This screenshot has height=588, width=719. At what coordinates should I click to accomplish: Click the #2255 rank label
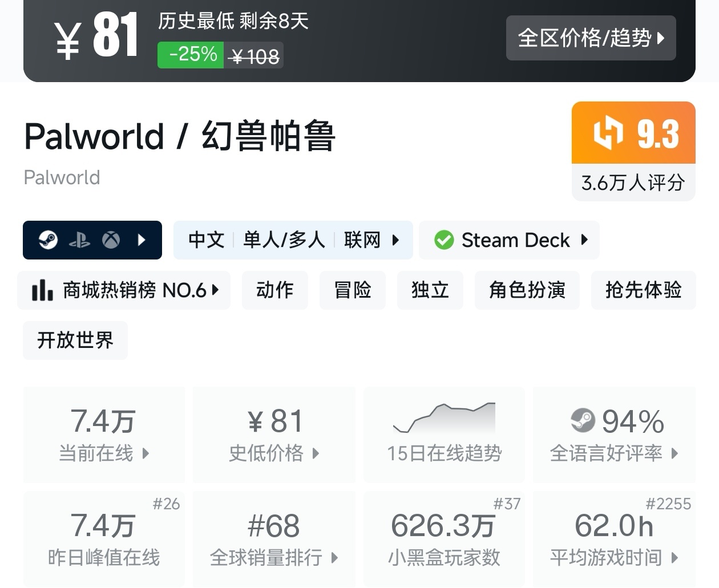[668, 504]
